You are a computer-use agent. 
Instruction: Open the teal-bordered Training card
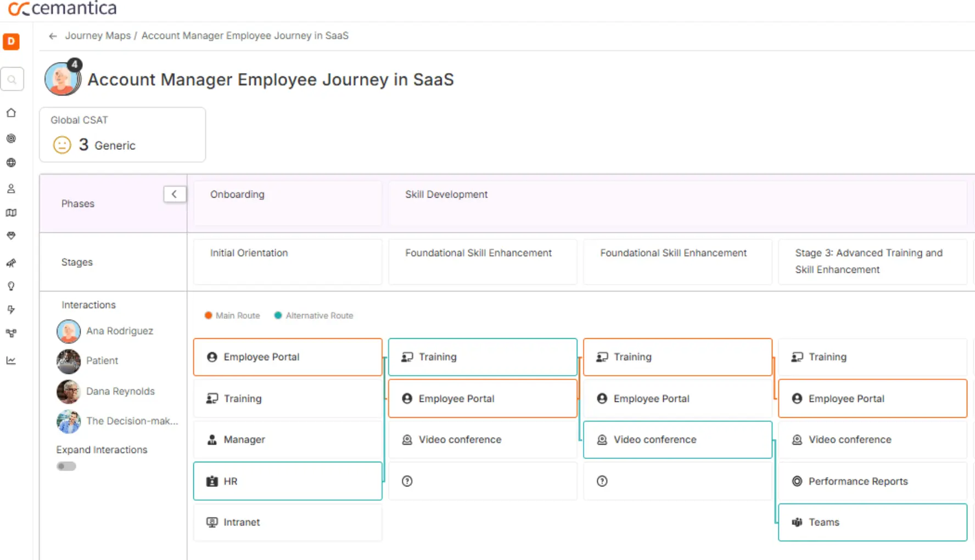(x=483, y=357)
